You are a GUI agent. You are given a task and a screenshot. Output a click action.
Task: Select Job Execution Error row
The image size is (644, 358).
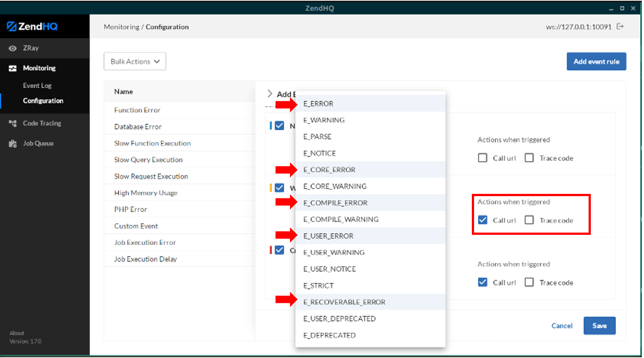(x=180, y=243)
